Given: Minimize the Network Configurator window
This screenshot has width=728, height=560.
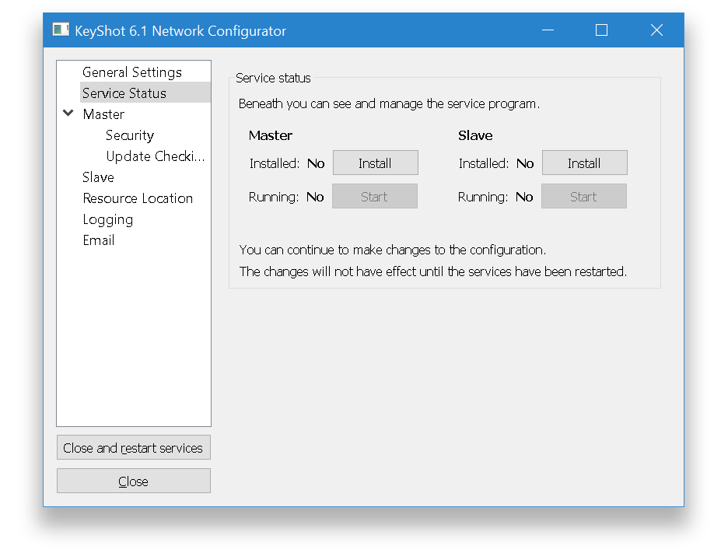Looking at the screenshot, I should (548, 30).
